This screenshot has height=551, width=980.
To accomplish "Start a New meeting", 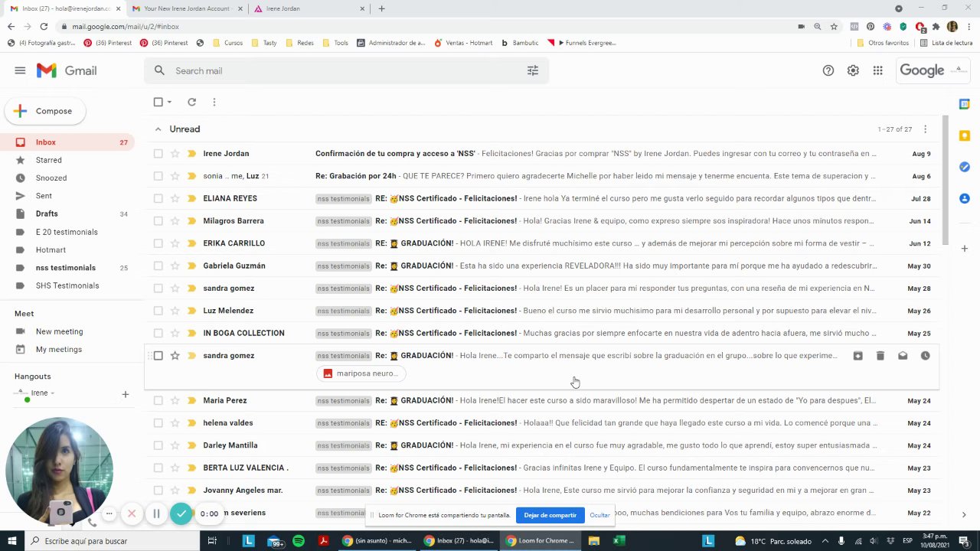I will [59, 331].
